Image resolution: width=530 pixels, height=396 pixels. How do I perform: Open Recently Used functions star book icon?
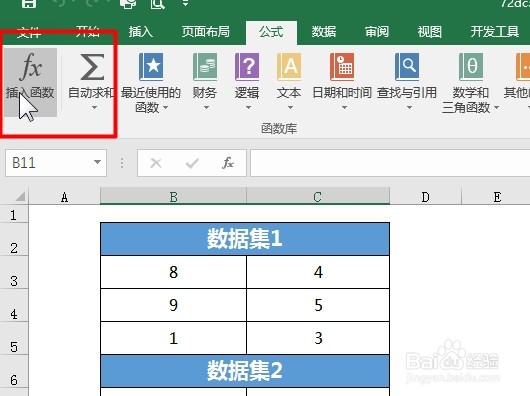click(151, 67)
